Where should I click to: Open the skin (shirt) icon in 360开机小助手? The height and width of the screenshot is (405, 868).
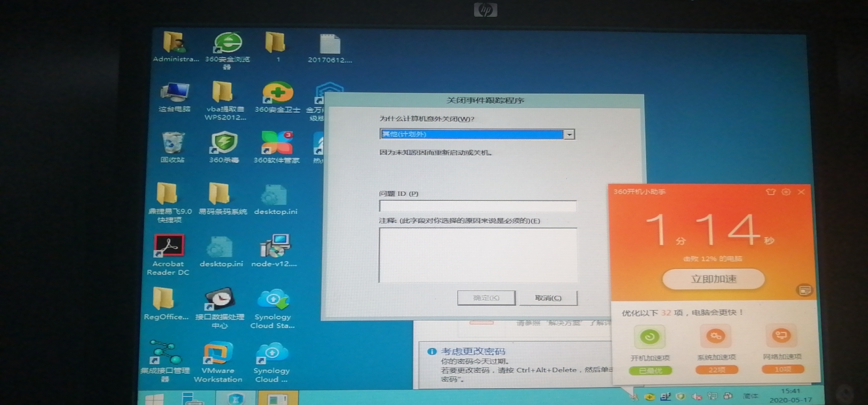pos(771,192)
